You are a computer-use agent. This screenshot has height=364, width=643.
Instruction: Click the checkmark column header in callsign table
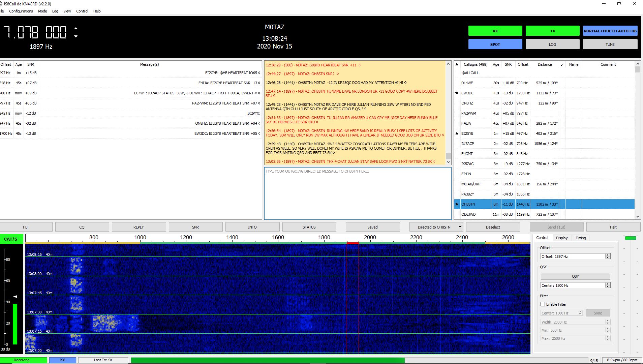(562, 64)
